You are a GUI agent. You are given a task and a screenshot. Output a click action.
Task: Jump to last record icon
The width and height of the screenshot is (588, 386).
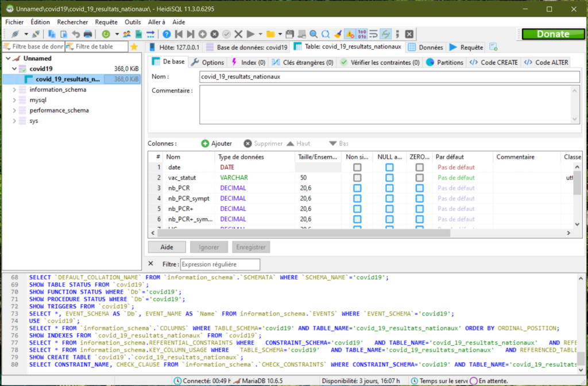191,34
